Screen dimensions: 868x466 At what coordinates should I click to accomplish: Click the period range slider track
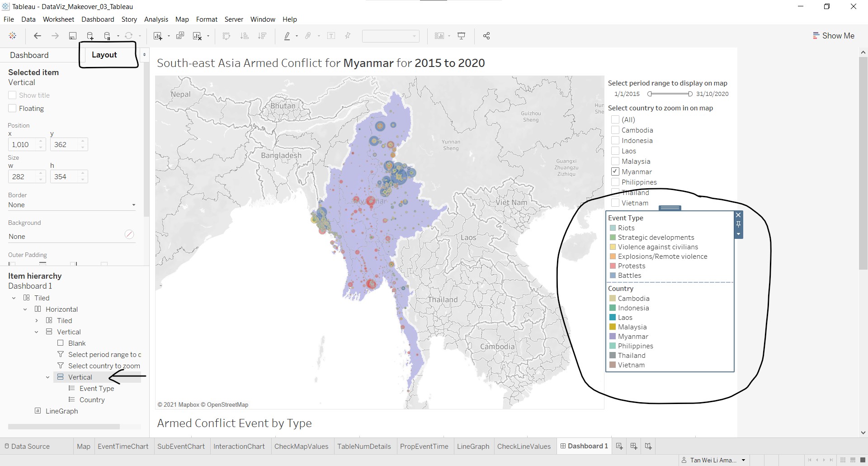(670, 94)
